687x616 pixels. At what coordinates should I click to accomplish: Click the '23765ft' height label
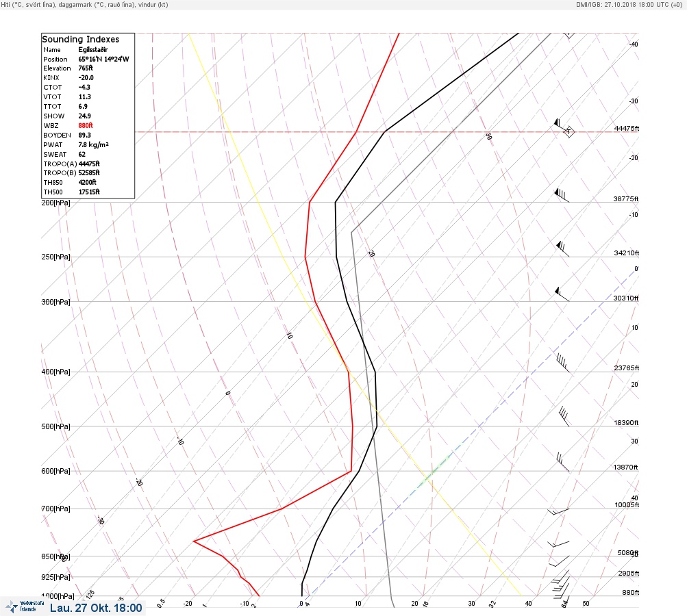[627, 368]
